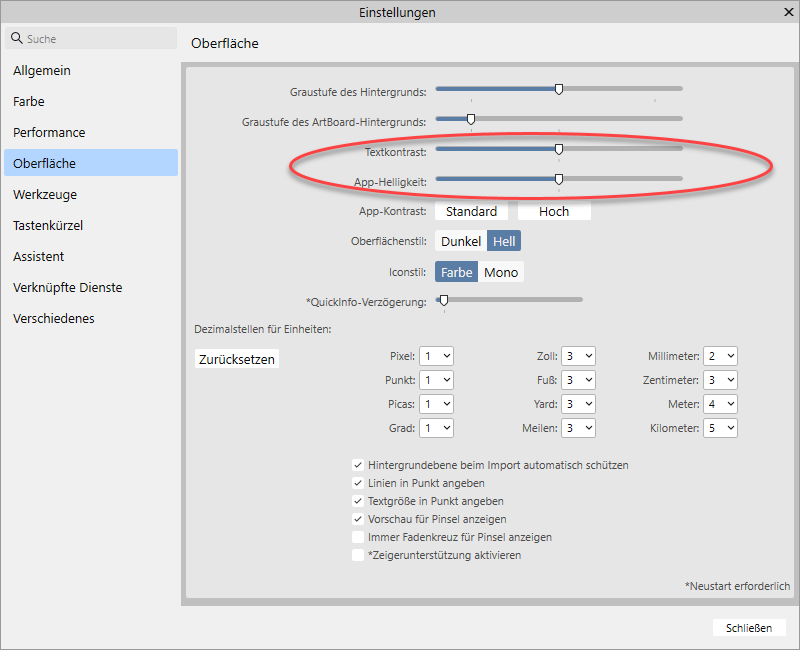Enable Immer Fadenkreuz für Pinsel anzeigen
The image size is (800, 650).
coord(358,537)
